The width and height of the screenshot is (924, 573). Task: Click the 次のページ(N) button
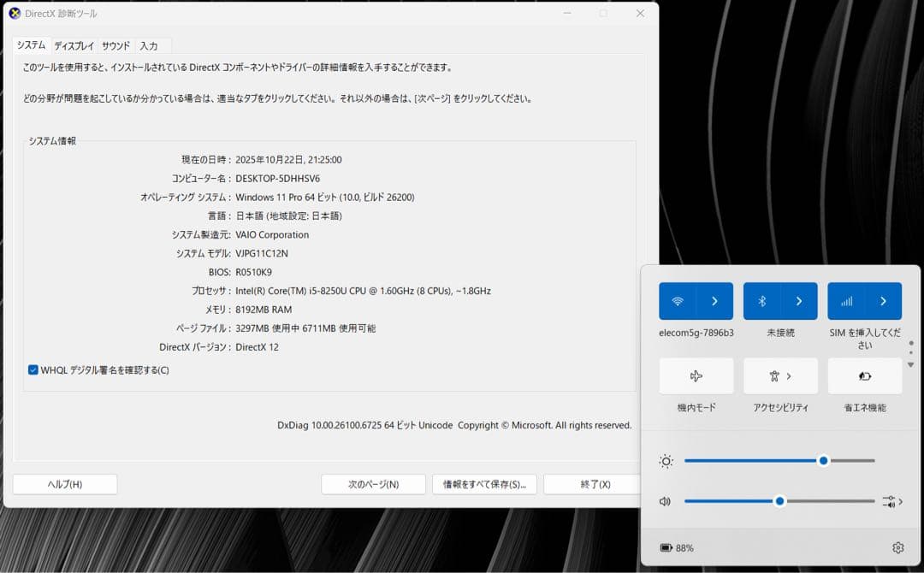coord(373,483)
